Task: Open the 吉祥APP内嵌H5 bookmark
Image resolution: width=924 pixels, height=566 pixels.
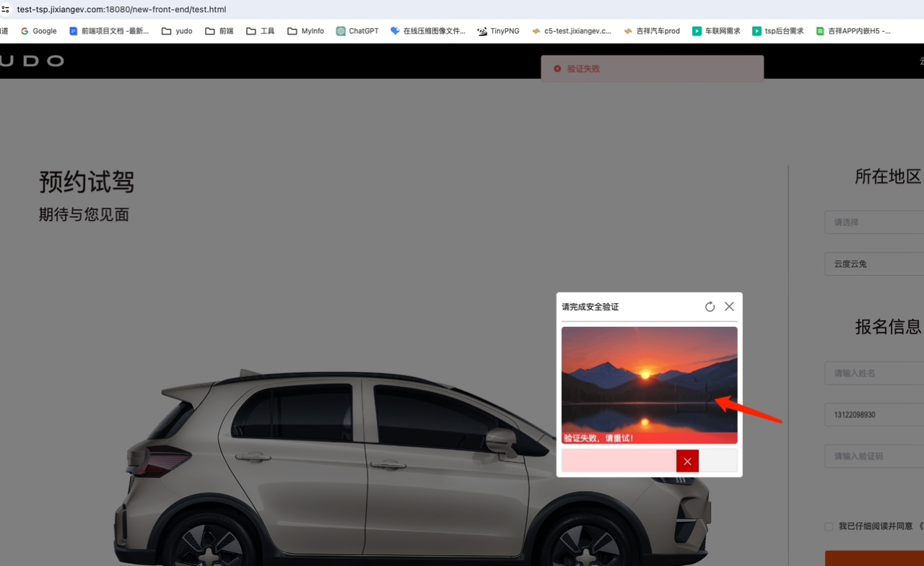Action: pos(853,31)
